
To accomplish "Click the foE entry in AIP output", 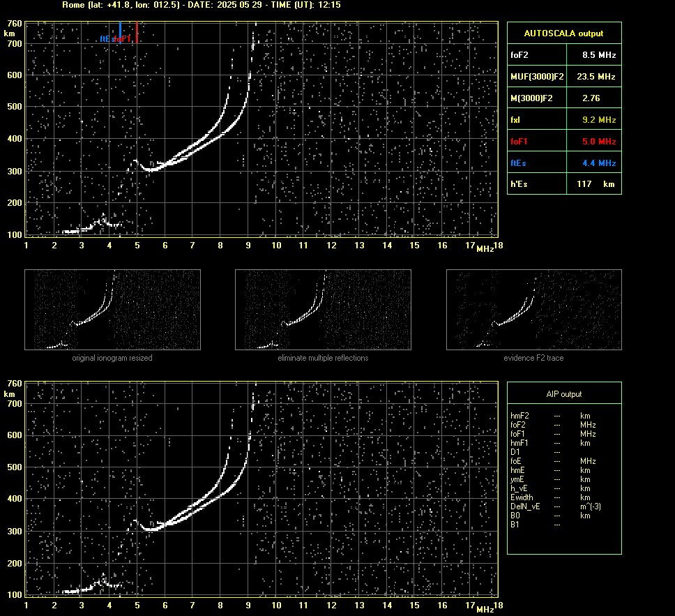I will point(553,461).
